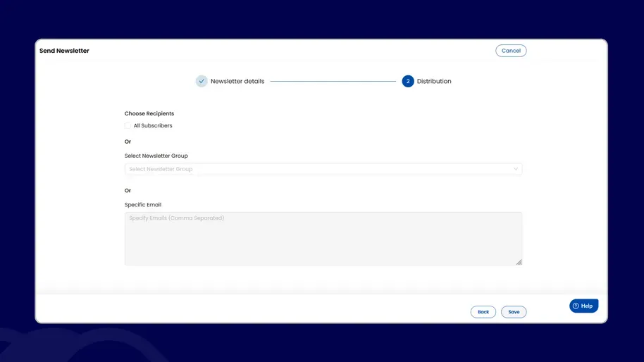This screenshot has height=362, width=644.
Task: Click the question mark icon in Help
Action: (x=576, y=306)
